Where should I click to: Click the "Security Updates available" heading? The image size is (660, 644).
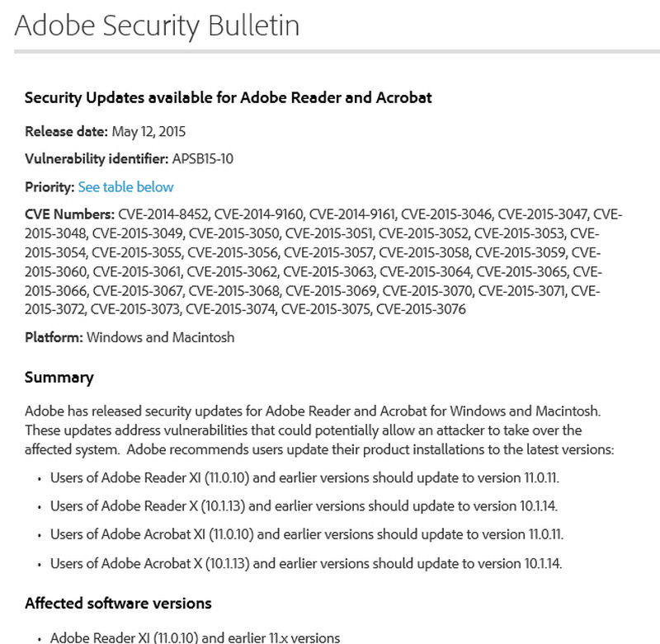[229, 98]
